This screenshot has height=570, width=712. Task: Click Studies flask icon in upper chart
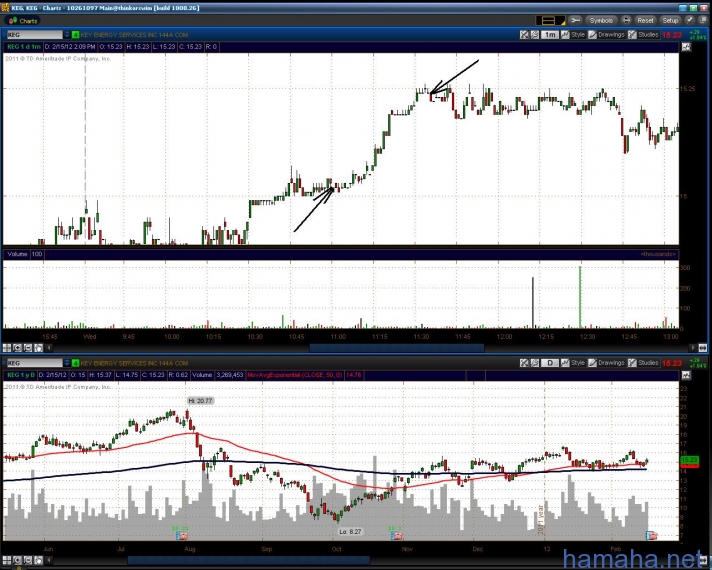click(x=632, y=35)
